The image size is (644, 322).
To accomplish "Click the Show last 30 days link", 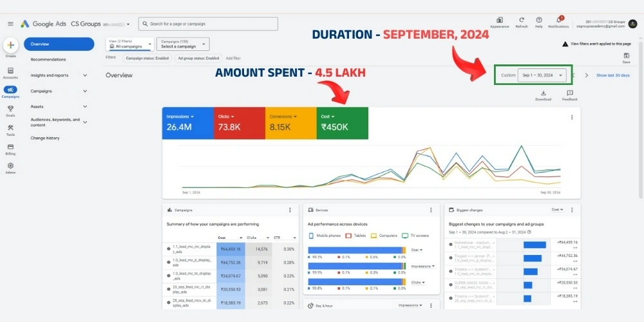I will 612,75.
